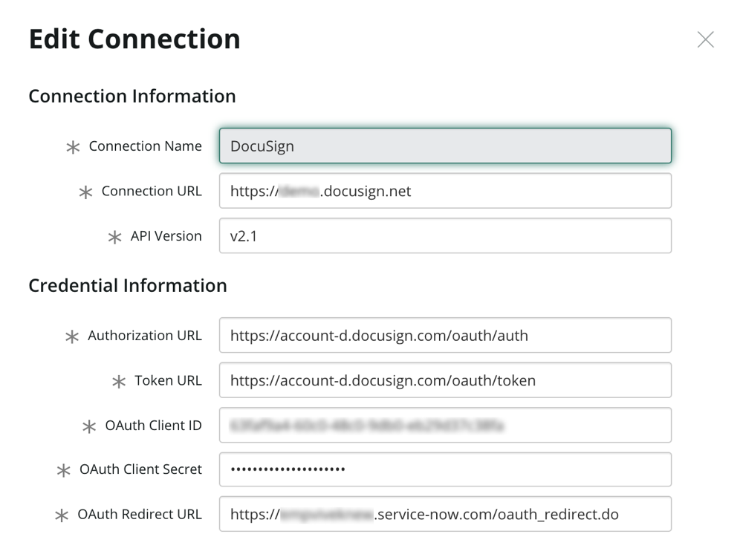Focus the OAuth Client Secret password field
The height and width of the screenshot is (560, 743).
(445, 469)
